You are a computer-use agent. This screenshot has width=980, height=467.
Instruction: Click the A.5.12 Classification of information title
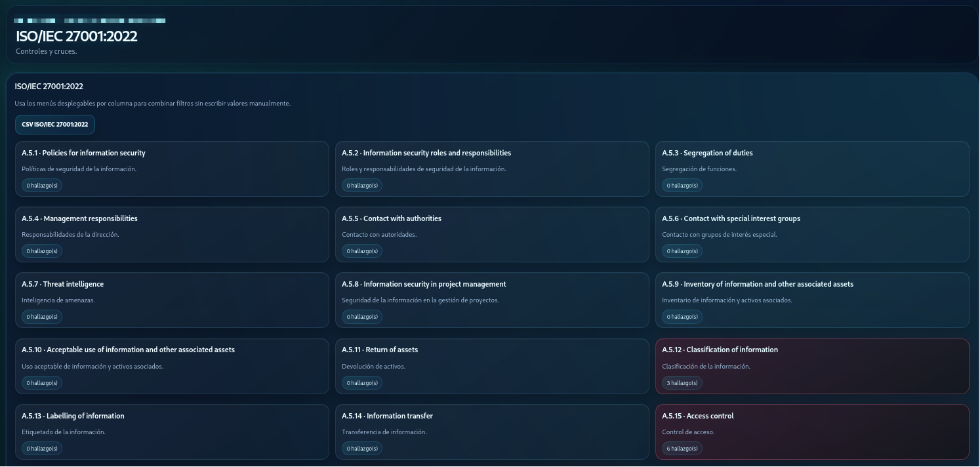tap(720, 350)
